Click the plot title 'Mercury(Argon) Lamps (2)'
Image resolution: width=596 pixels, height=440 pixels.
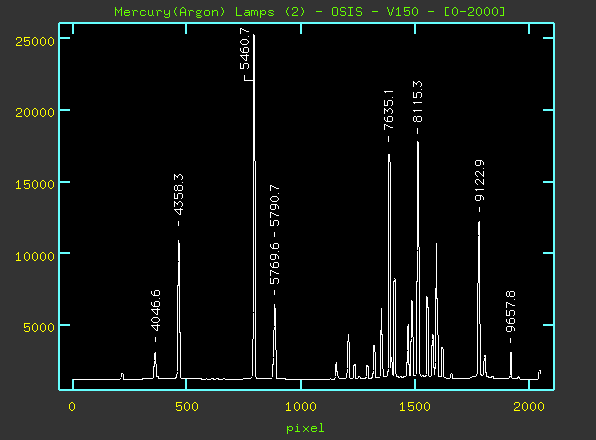coord(210,12)
